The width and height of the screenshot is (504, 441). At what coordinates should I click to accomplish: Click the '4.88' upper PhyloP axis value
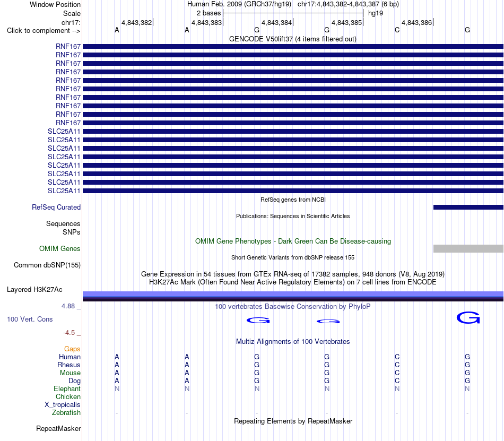pyautogui.click(x=68, y=306)
